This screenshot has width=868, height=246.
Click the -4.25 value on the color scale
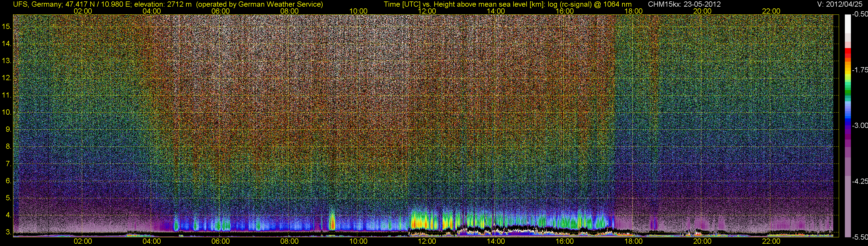(x=860, y=181)
